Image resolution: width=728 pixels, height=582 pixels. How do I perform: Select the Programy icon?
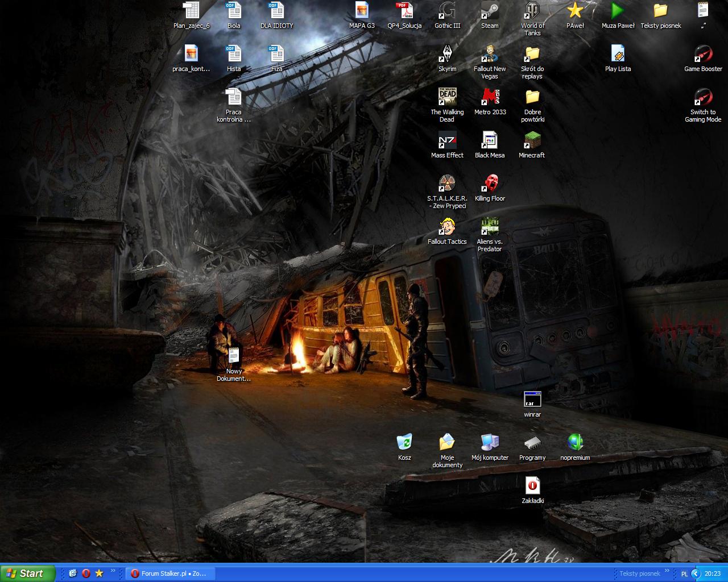[x=532, y=443]
